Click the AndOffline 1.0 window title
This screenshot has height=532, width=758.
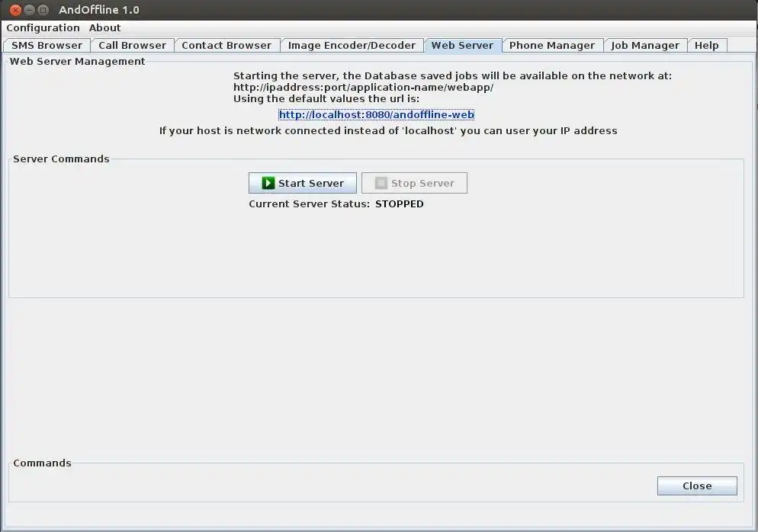[x=99, y=10]
